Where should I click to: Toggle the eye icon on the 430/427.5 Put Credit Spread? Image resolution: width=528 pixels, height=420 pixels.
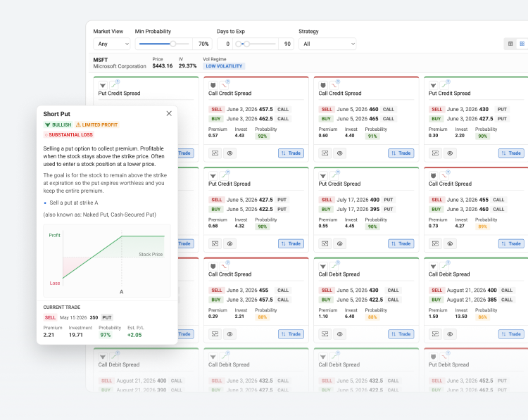(450, 153)
